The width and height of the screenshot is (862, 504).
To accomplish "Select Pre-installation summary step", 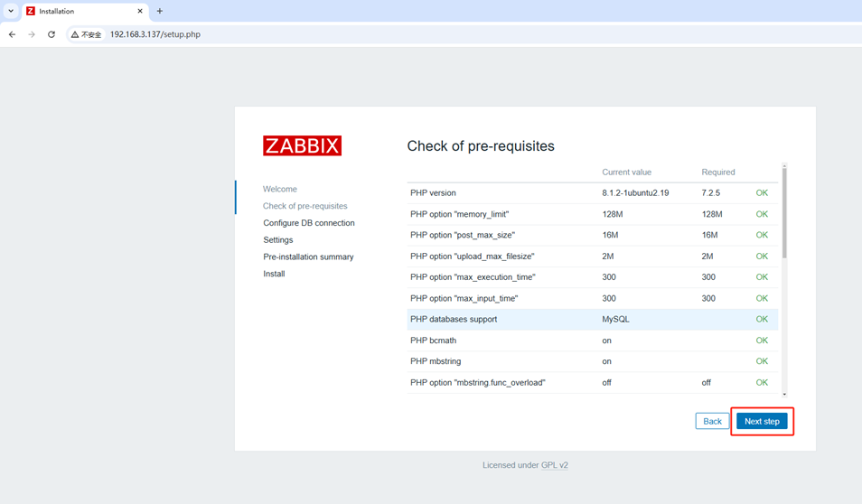I will (x=308, y=257).
